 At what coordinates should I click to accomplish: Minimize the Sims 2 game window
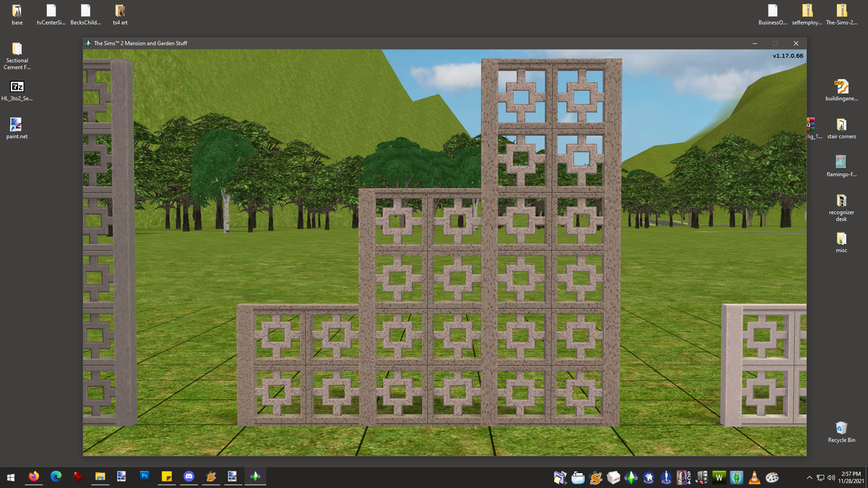[755, 43]
